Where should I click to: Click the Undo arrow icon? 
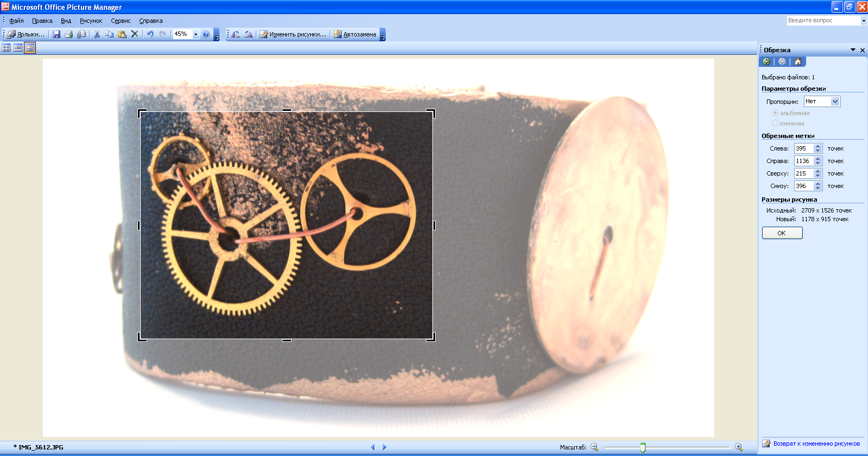[150, 34]
